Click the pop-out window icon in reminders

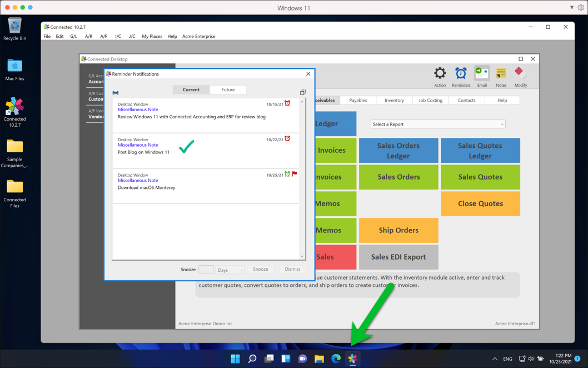click(x=303, y=92)
